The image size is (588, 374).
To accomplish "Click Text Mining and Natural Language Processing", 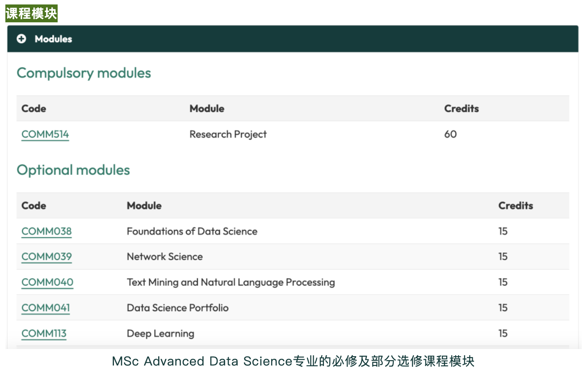I will tap(231, 282).
